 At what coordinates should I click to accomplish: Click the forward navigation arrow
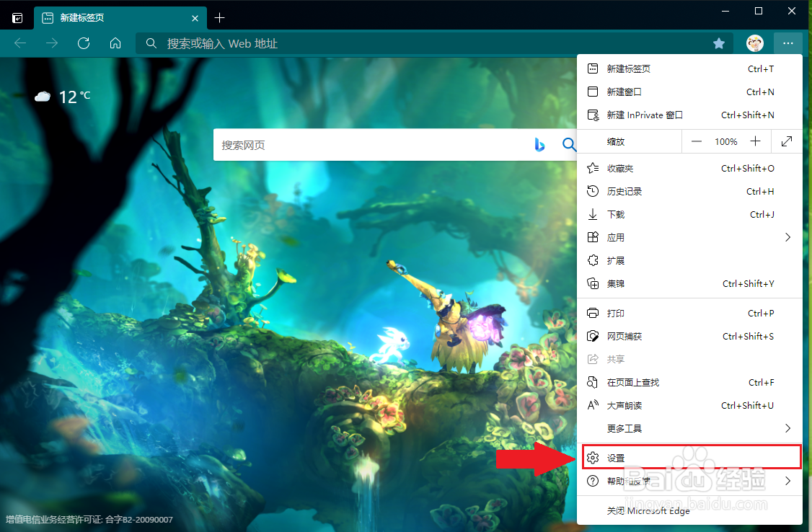52,43
